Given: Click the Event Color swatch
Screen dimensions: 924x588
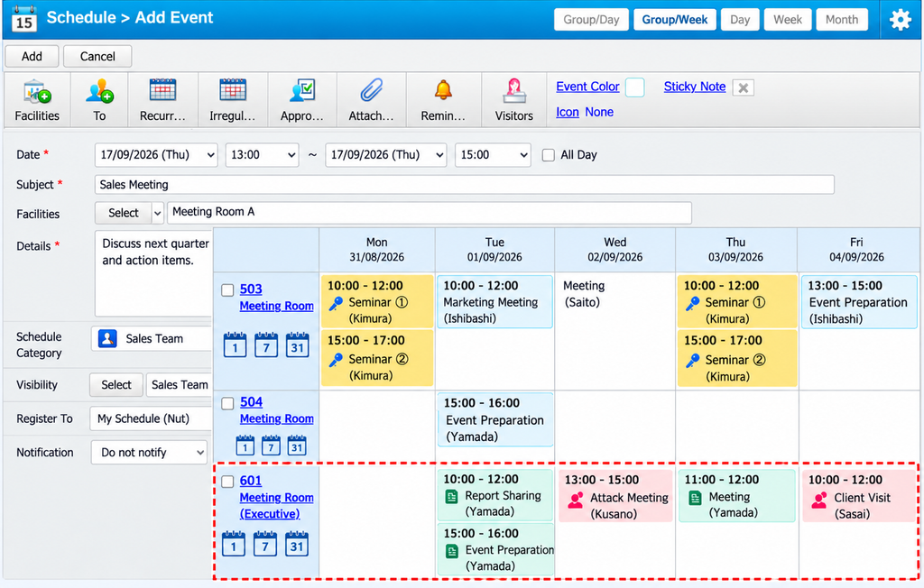Looking at the screenshot, I should click(634, 87).
